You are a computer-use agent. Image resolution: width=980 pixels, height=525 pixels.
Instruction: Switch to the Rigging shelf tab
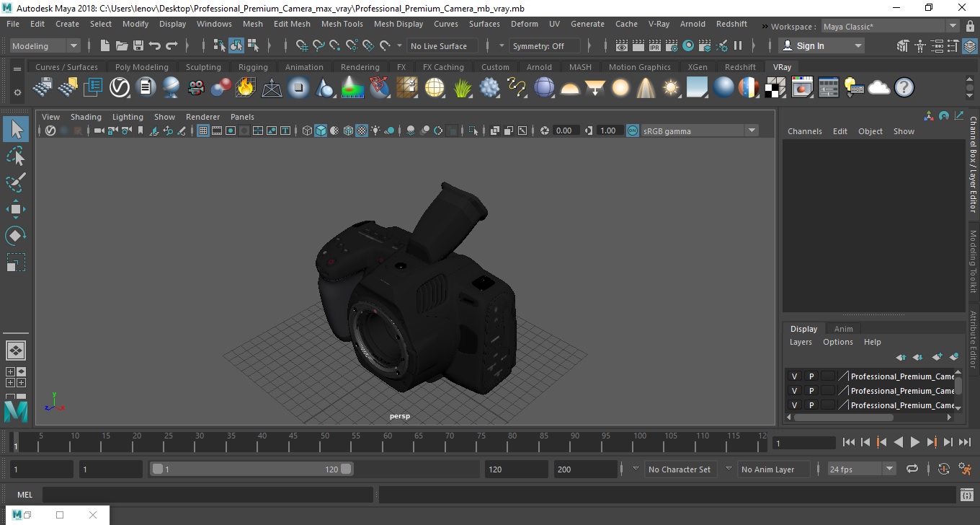(x=253, y=67)
